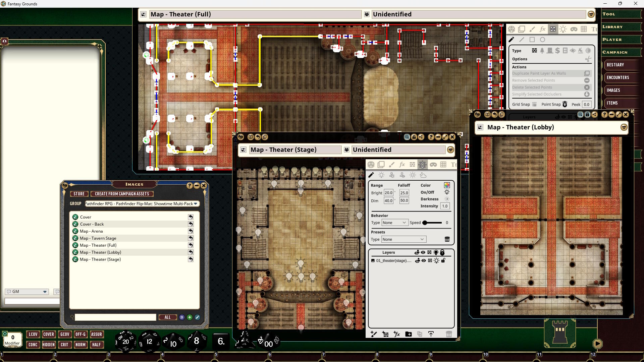The width and height of the screenshot is (644, 362).
Task: Open the Library sidebar section
Action: click(622, 27)
